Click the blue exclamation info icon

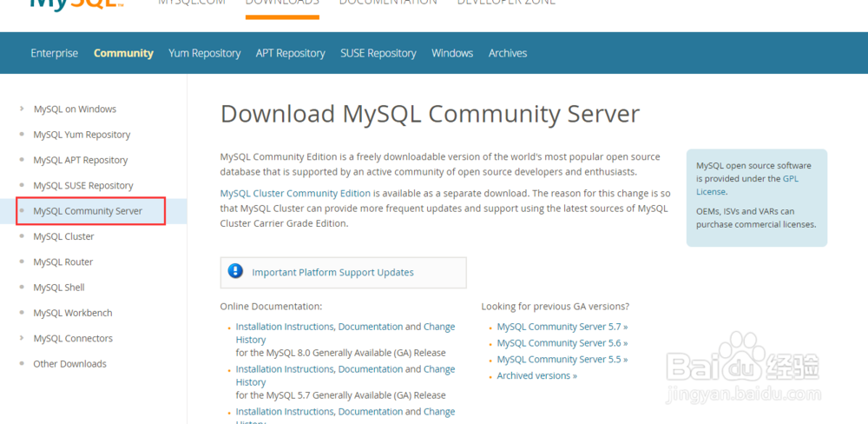pos(235,271)
